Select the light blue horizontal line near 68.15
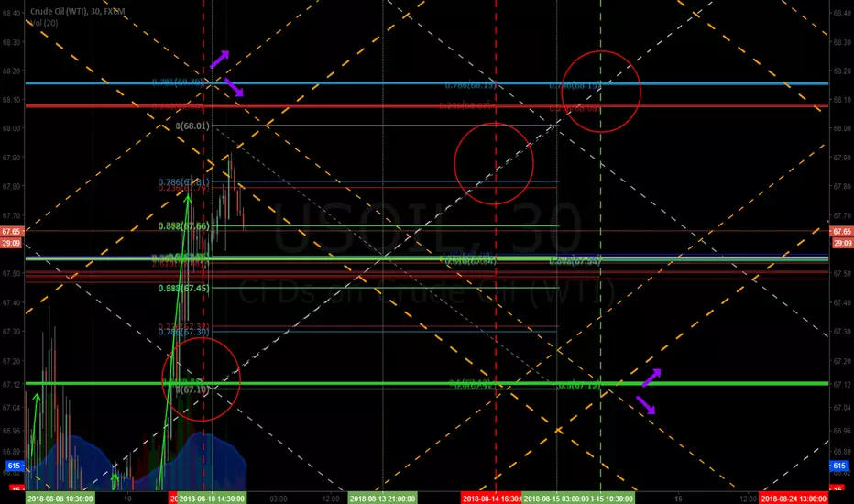The image size is (854, 504). [426, 83]
